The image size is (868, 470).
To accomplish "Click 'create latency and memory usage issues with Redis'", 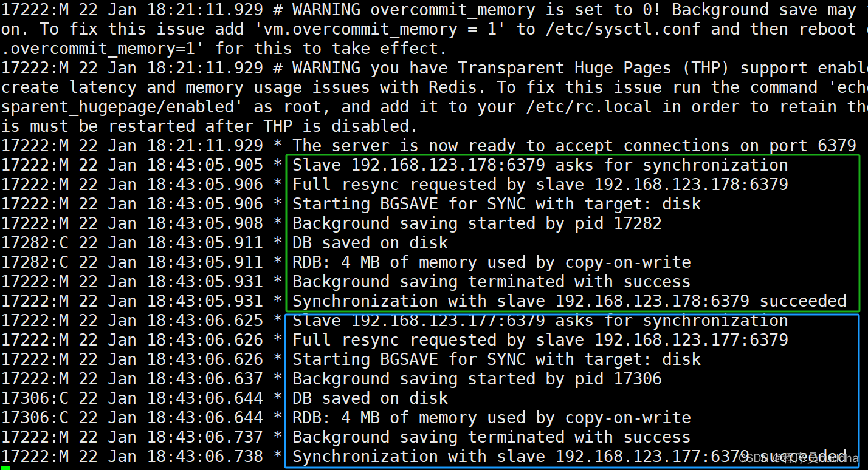I will click(239, 87).
